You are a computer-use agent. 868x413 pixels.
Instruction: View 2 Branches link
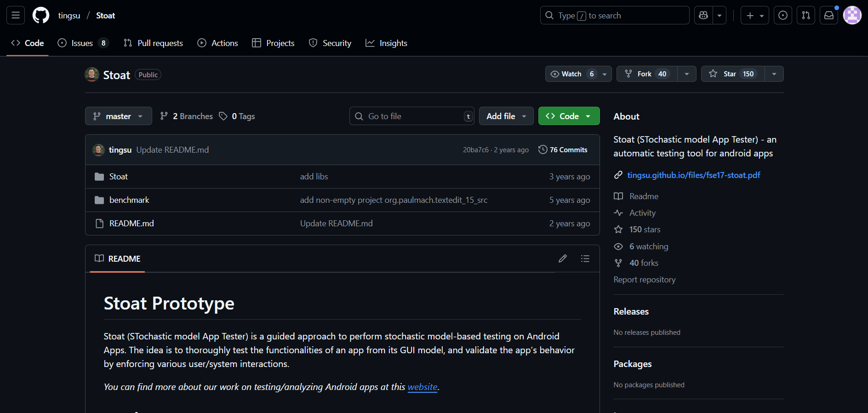186,116
